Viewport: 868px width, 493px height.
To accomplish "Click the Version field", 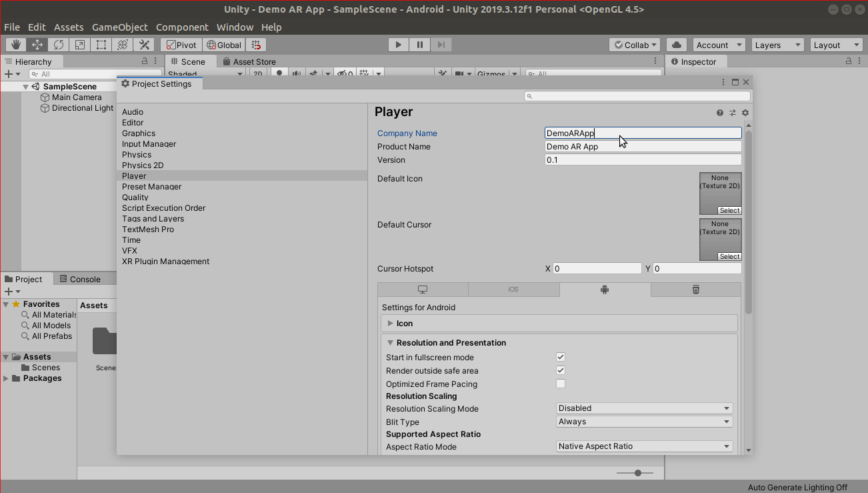I will coord(643,160).
